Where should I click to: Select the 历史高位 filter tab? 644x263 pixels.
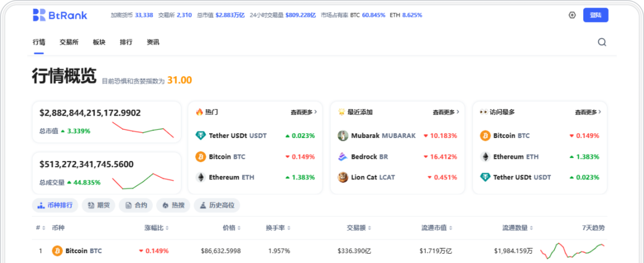217,205
